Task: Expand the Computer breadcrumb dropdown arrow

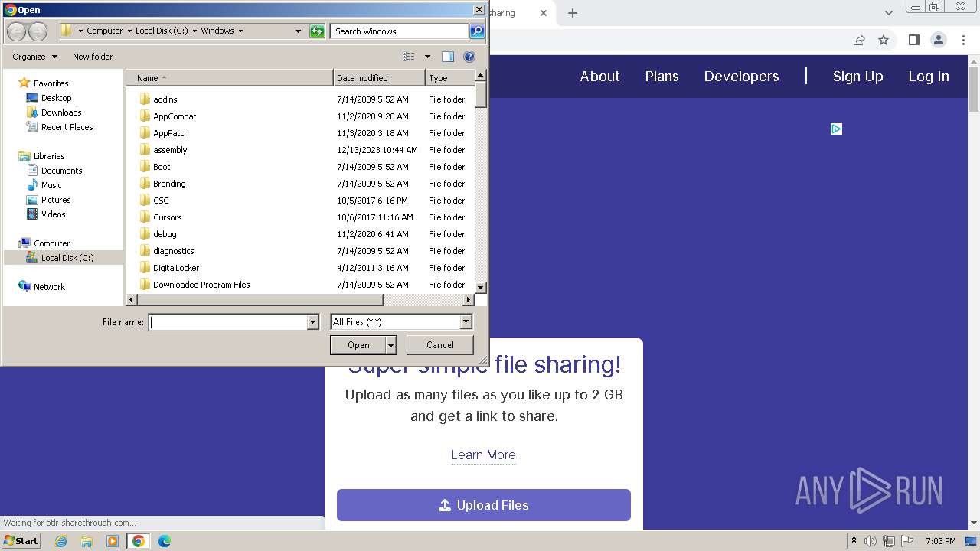Action: tap(129, 31)
